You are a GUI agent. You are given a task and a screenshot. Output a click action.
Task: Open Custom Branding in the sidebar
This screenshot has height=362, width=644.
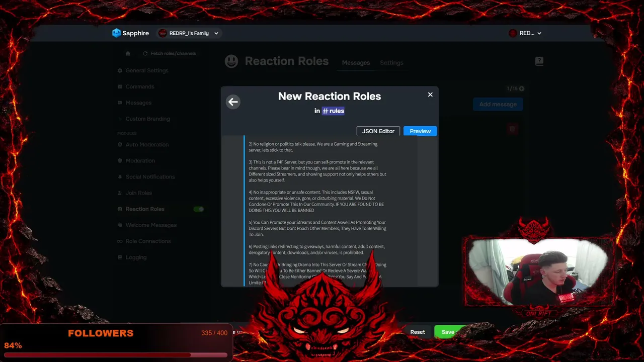(148, 119)
